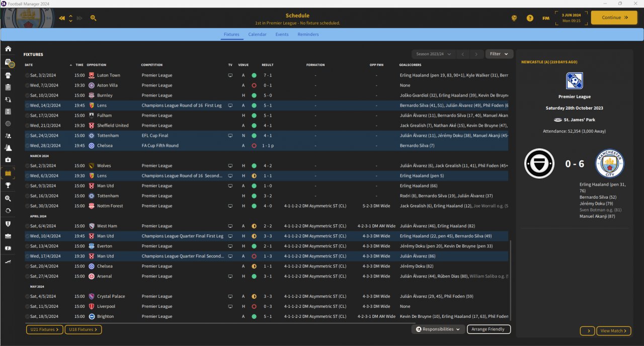Open Scouting magnifier icon in sidebar
Viewport: 644px width, 346px height.
8,199
